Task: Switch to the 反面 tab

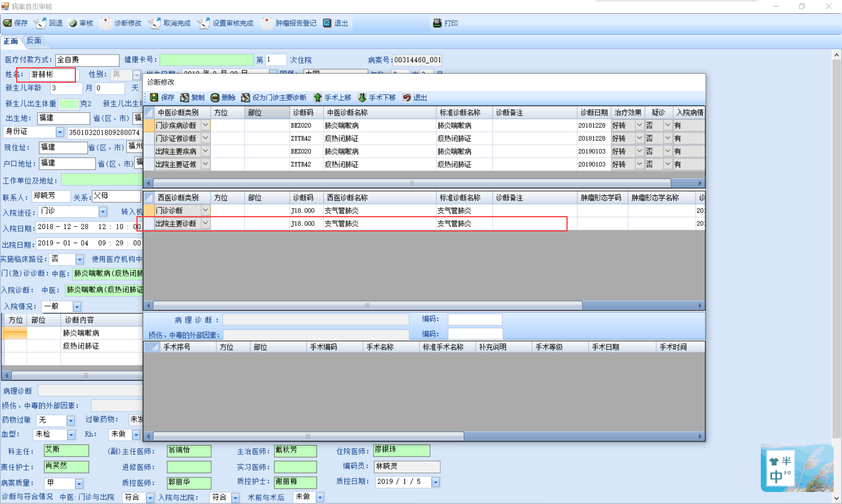Action: [34, 41]
